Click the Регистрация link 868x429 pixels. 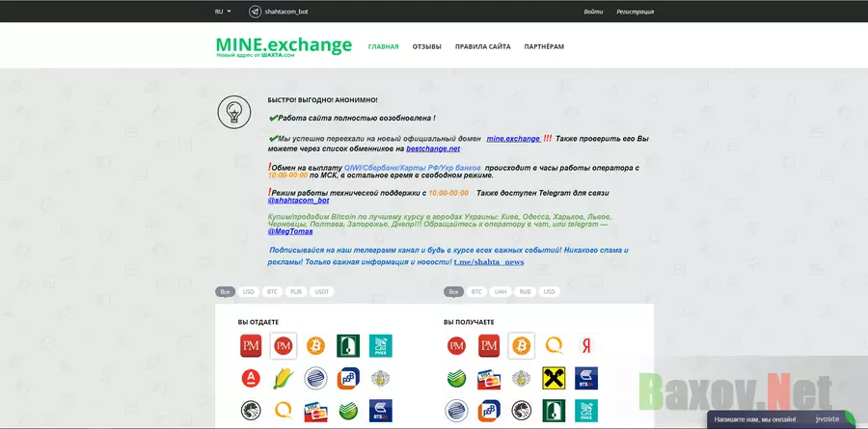[635, 11]
